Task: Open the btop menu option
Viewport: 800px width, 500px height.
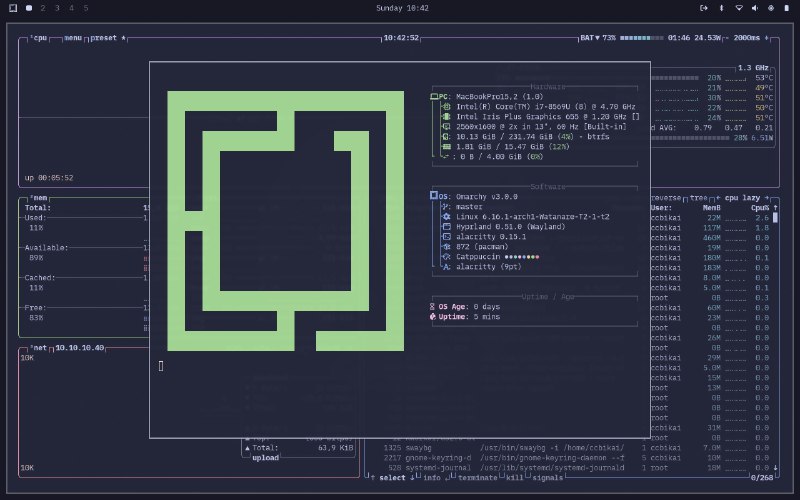Action: click(x=74, y=38)
